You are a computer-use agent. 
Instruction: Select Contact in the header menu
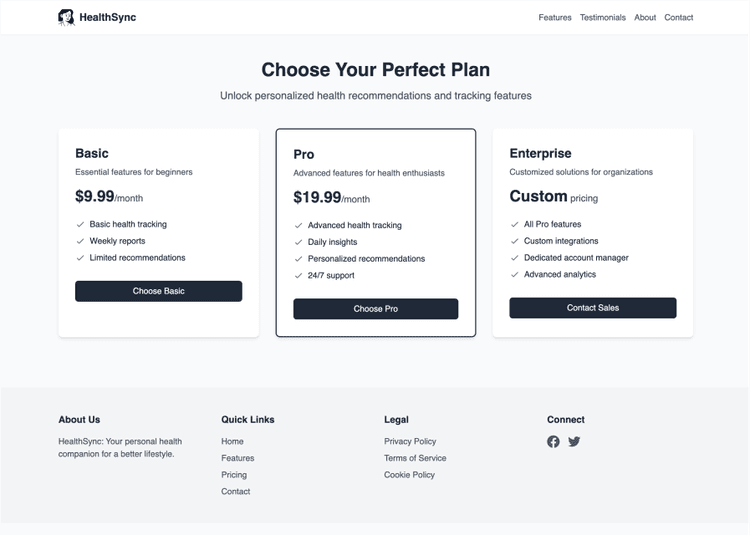pos(678,17)
